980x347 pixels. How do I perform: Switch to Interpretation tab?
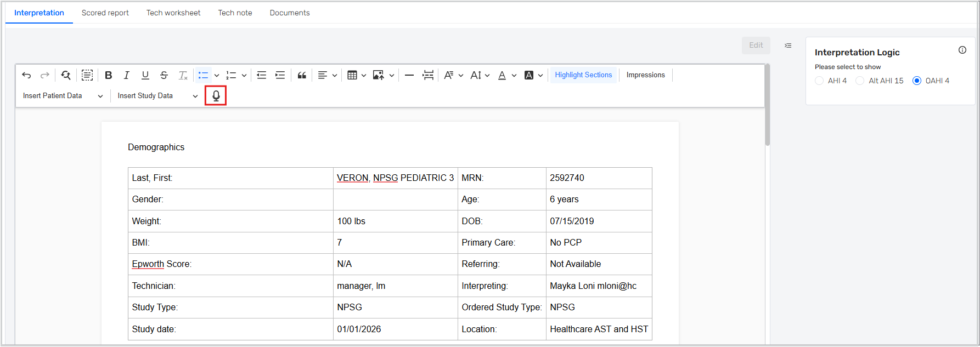[x=39, y=13]
